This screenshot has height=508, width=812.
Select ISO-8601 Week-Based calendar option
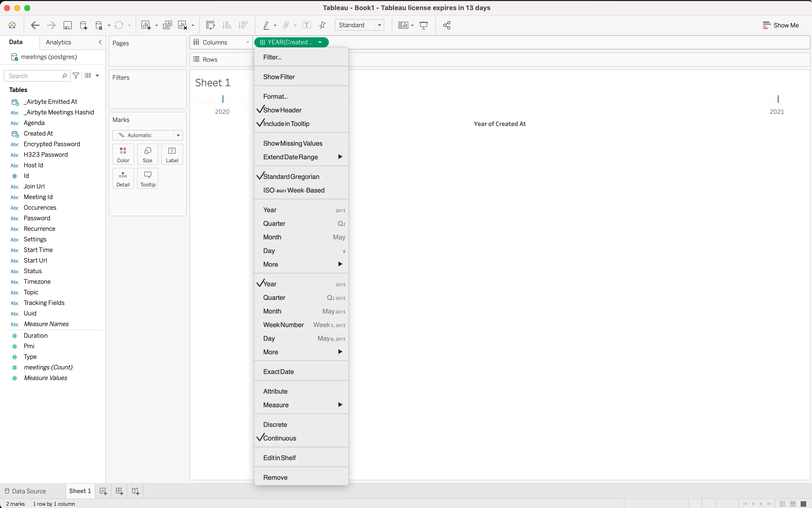pos(294,190)
